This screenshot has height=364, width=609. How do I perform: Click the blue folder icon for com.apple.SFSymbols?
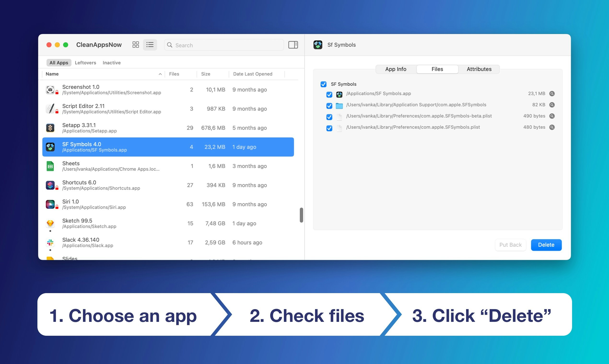tap(339, 106)
